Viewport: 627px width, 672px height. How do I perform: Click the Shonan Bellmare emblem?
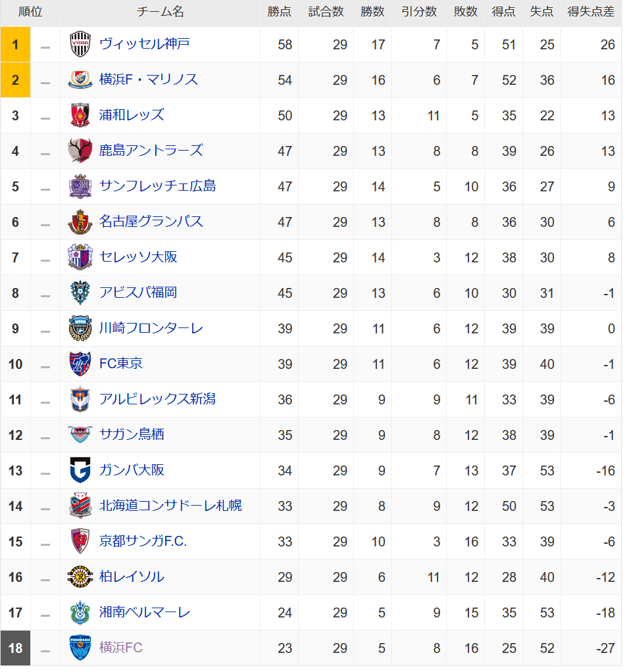80,613
